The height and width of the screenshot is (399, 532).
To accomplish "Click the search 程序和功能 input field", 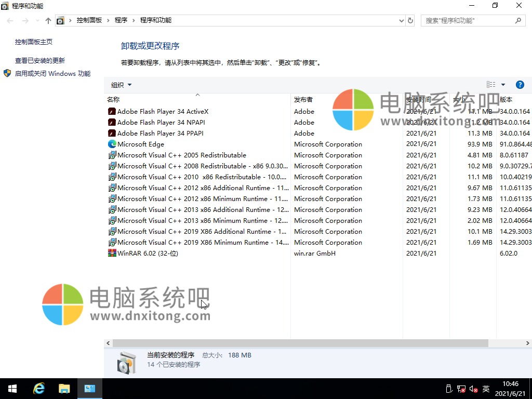I will 468,20.
